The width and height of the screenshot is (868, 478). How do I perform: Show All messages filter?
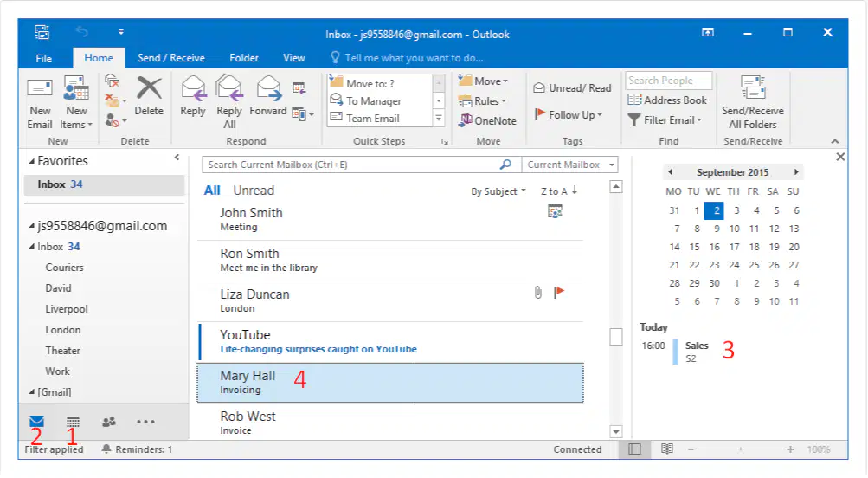coord(212,191)
